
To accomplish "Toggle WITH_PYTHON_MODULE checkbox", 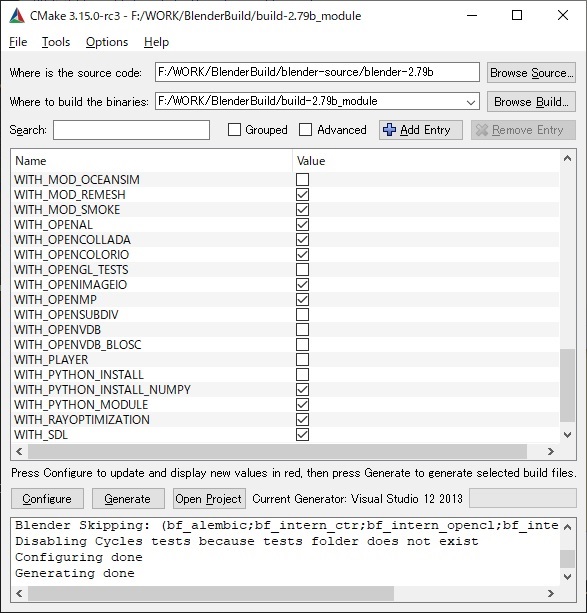I will pos(302,404).
